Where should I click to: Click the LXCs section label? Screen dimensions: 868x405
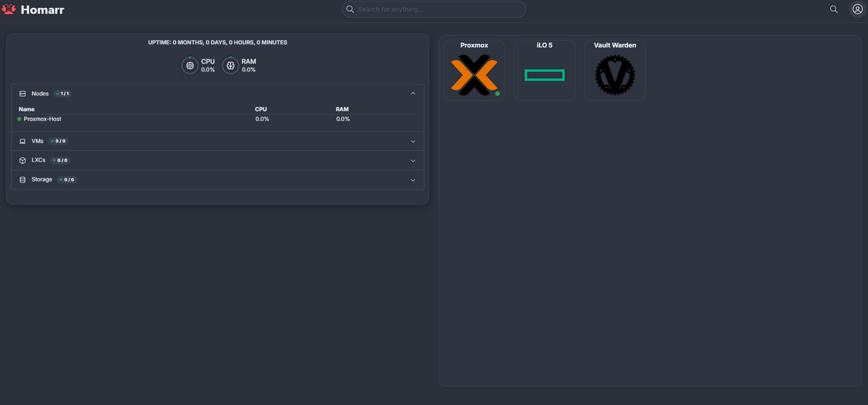[39, 160]
